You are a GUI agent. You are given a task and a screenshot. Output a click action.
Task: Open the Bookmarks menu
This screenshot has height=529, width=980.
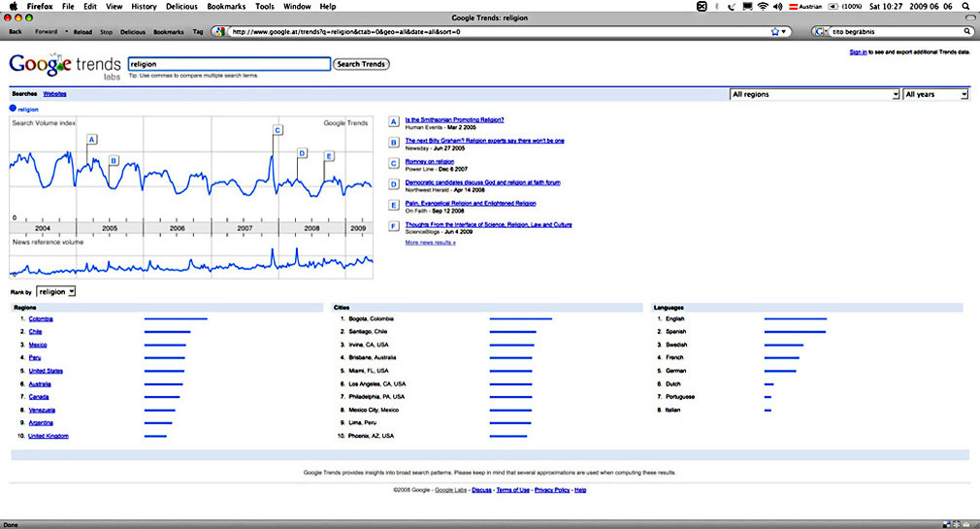[226, 6]
